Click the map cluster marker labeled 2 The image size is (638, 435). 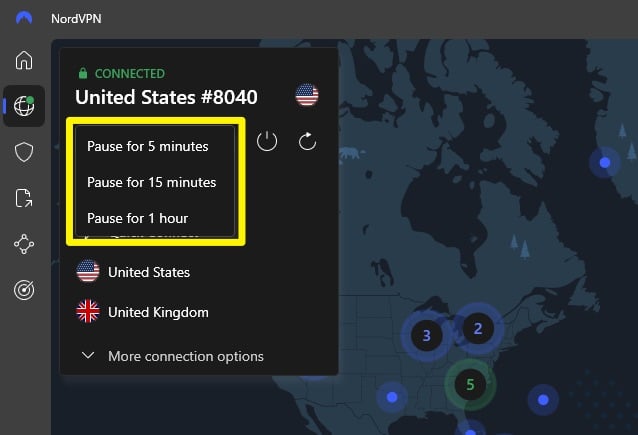(x=478, y=328)
